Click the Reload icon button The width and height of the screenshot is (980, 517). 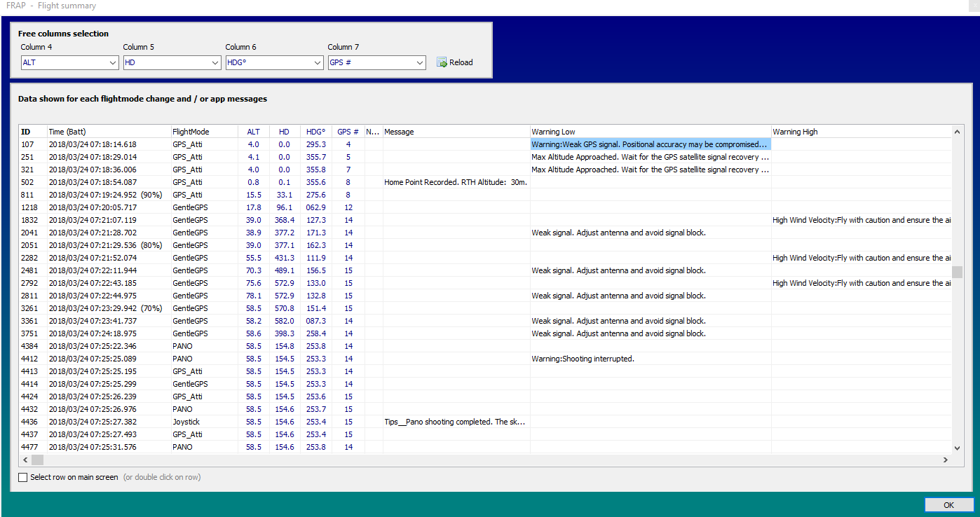tap(455, 62)
